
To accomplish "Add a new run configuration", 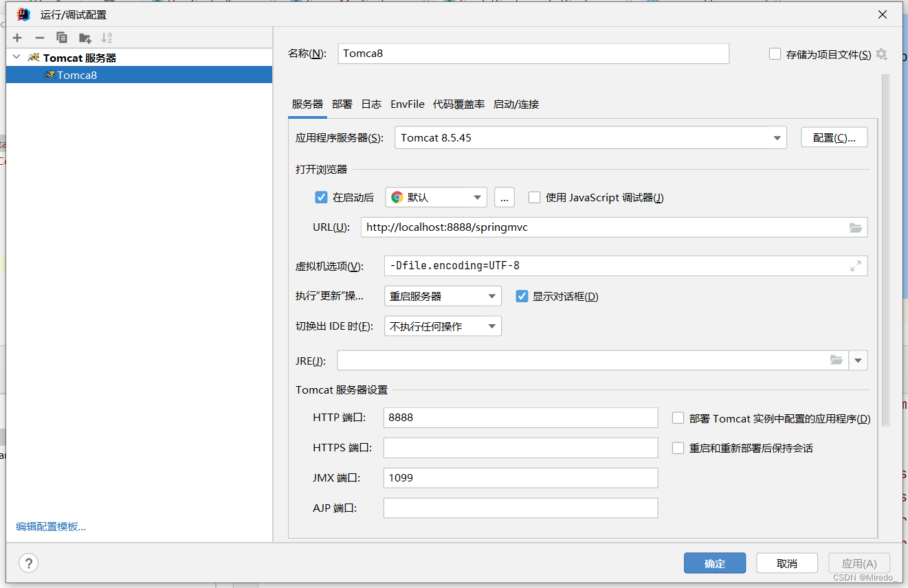I will 18,38.
